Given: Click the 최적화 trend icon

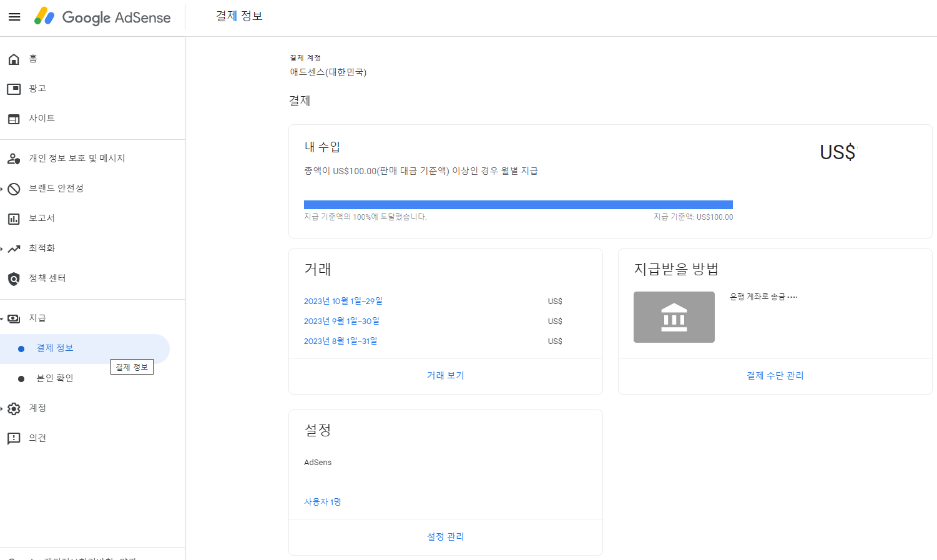Looking at the screenshot, I should 14,248.
